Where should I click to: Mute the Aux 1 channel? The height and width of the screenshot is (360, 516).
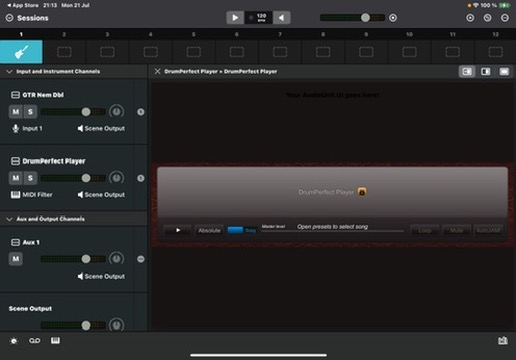(16, 259)
